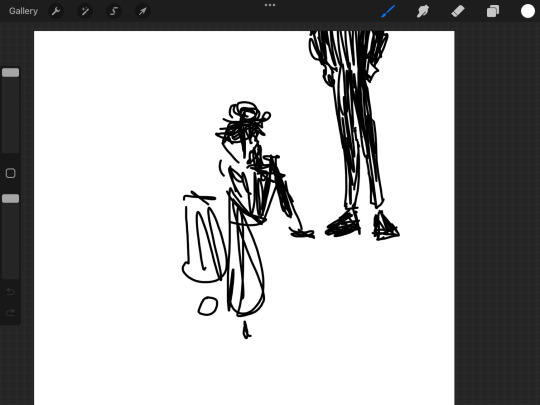Redo the stroke with sidebar arrow
The image size is (540, 405).
11,313
